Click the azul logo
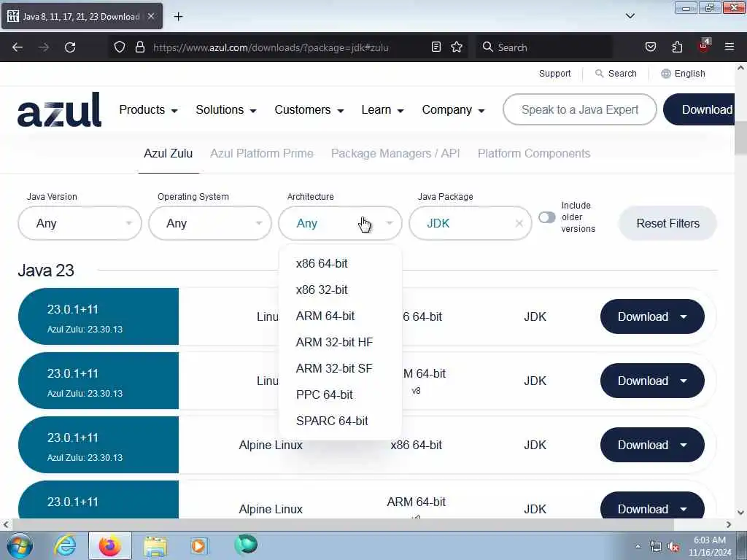The width and height of the screenshot is (747, 560). click(x=60, y=110)
